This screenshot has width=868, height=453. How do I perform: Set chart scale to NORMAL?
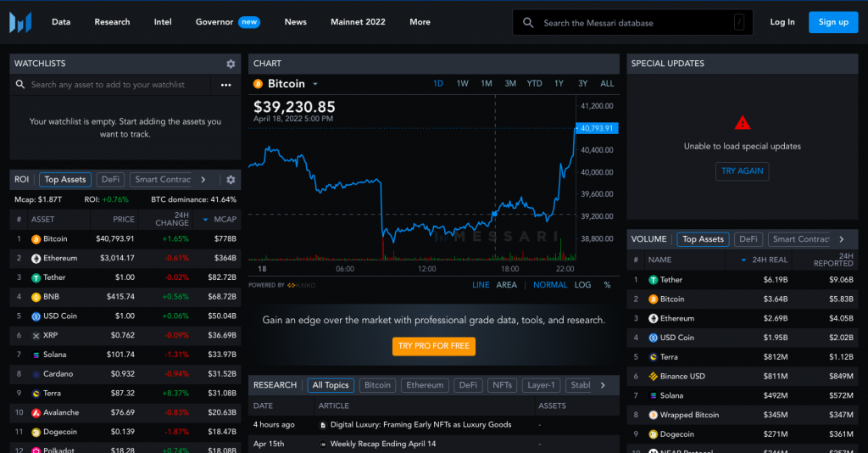[x=550, y=285]
